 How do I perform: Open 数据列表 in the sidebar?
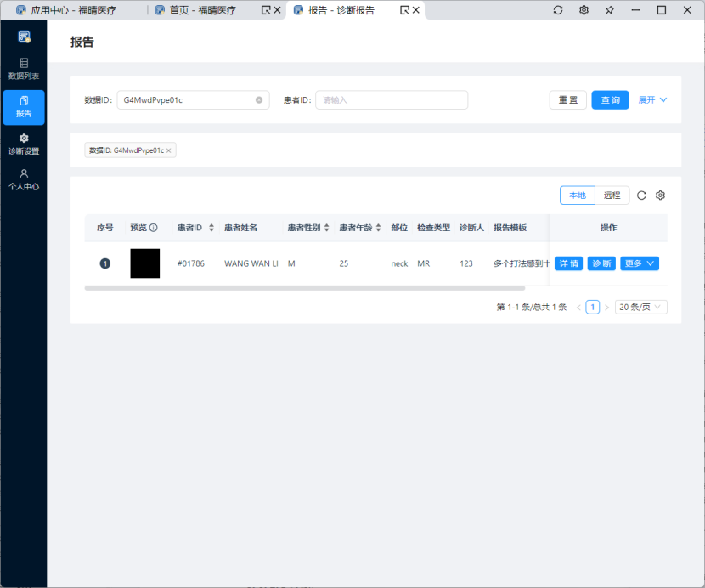(24, 69)
